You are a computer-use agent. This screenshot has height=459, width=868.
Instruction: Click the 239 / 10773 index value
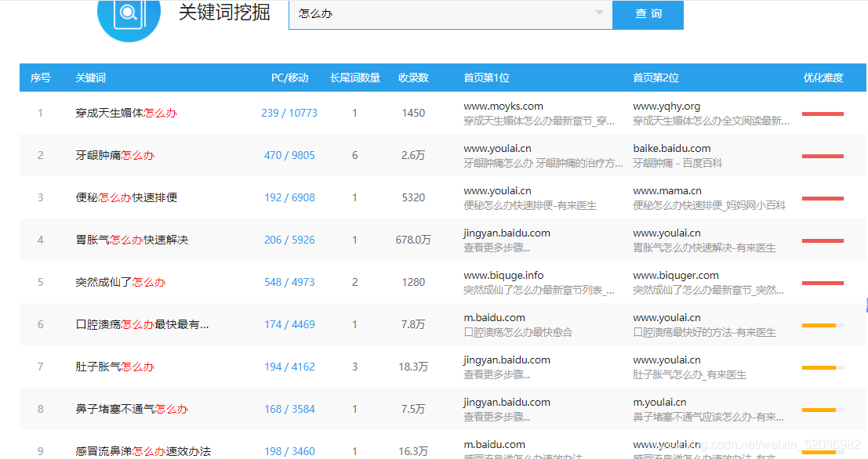tap(289, 113)
